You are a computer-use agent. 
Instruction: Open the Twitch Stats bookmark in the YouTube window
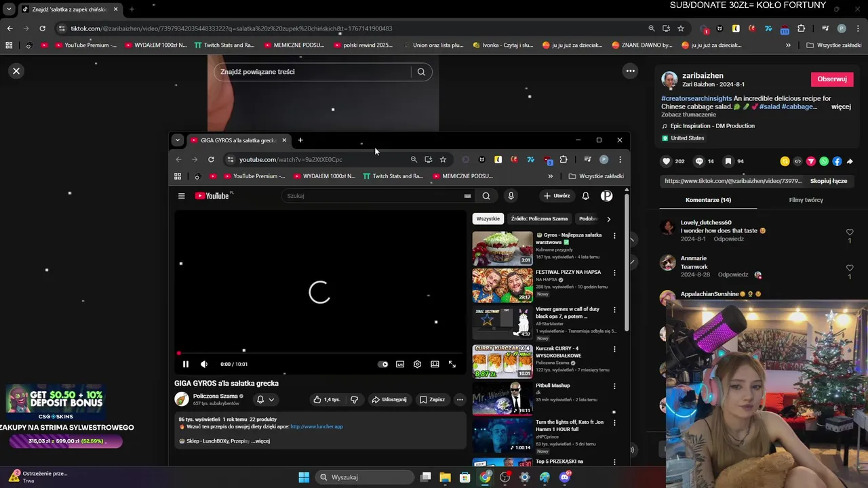click(393, 176)
